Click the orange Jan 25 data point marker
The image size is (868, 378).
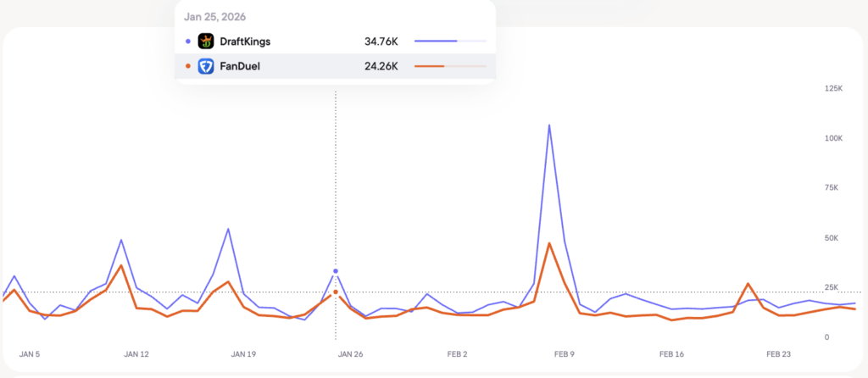coord(336,292)
